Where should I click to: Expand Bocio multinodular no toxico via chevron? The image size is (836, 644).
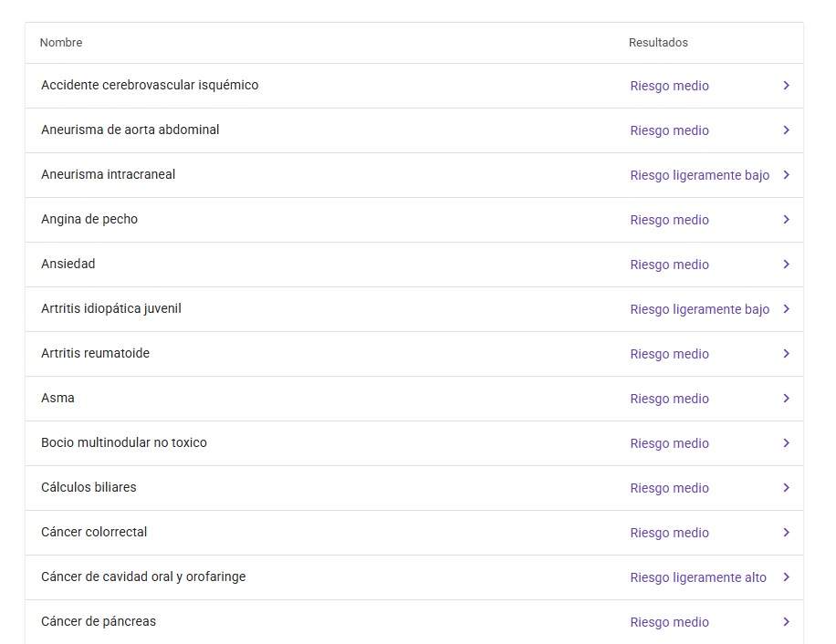click(786, 443)
